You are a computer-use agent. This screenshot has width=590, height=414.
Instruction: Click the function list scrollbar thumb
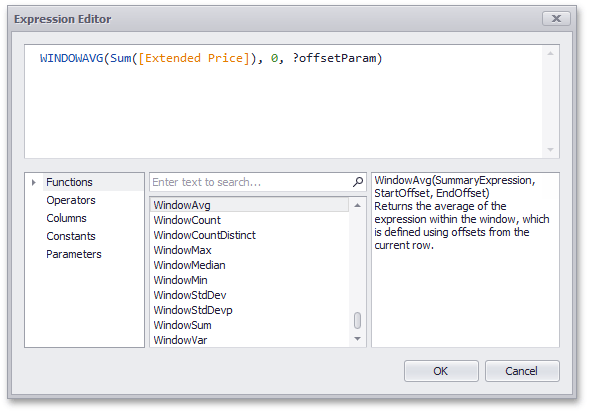(x=357, y=321)
